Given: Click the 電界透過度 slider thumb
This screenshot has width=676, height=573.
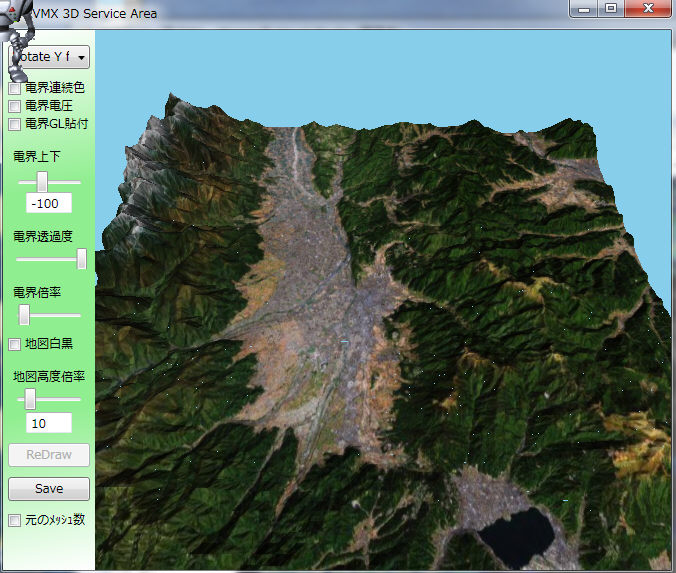Looking at the screenshot, I should [82, 259].
